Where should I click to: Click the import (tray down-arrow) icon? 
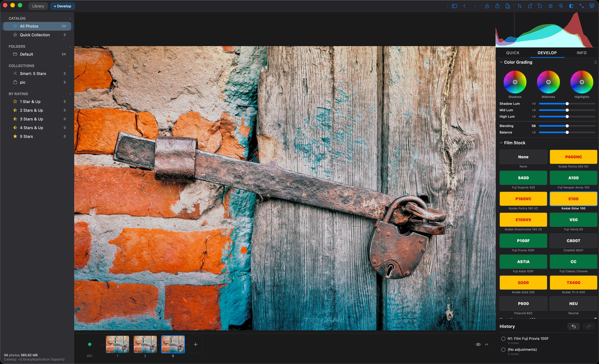[487, 6]
